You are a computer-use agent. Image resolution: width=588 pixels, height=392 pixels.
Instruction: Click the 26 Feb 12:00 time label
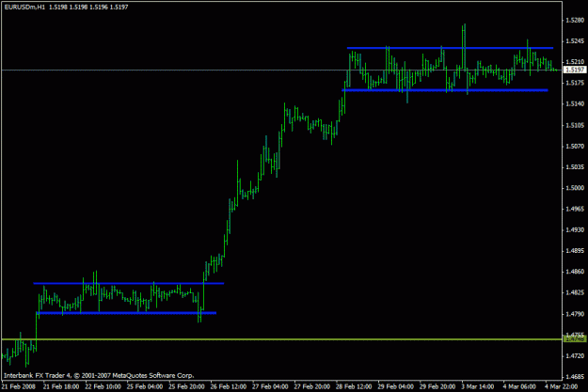pyautogui.click(x=229, y=386)
